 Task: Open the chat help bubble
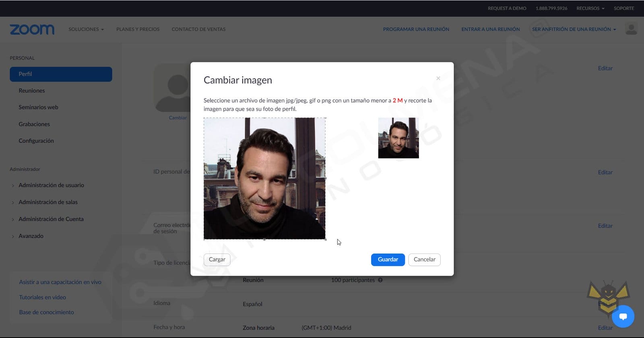tap(623, 317)
